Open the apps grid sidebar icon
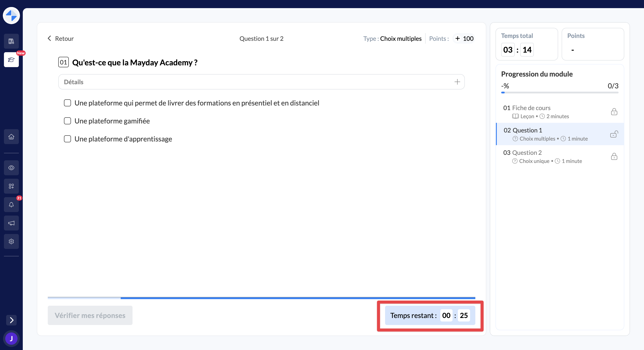Viewport: 644px width, 350px height. click(x=11, y=186)
